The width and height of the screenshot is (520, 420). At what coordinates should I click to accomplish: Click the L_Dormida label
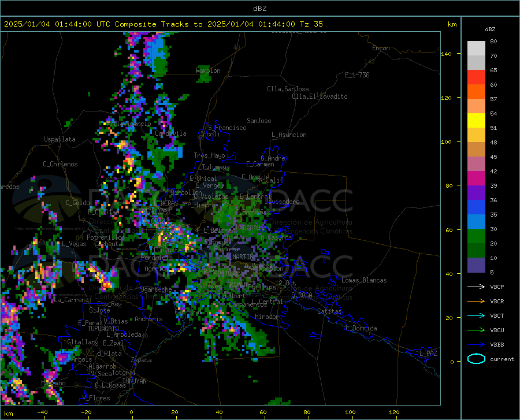tap(361, 328)
